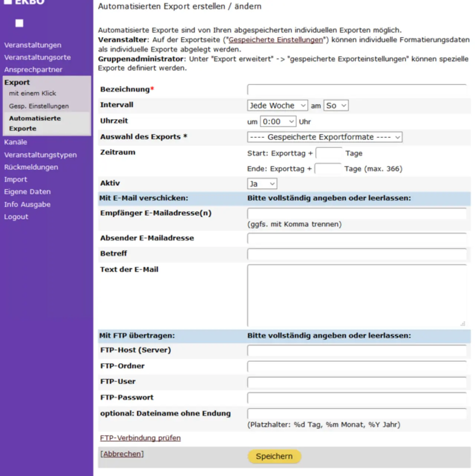Focus the FTP-Ordner field

click(x=357, y=366)
